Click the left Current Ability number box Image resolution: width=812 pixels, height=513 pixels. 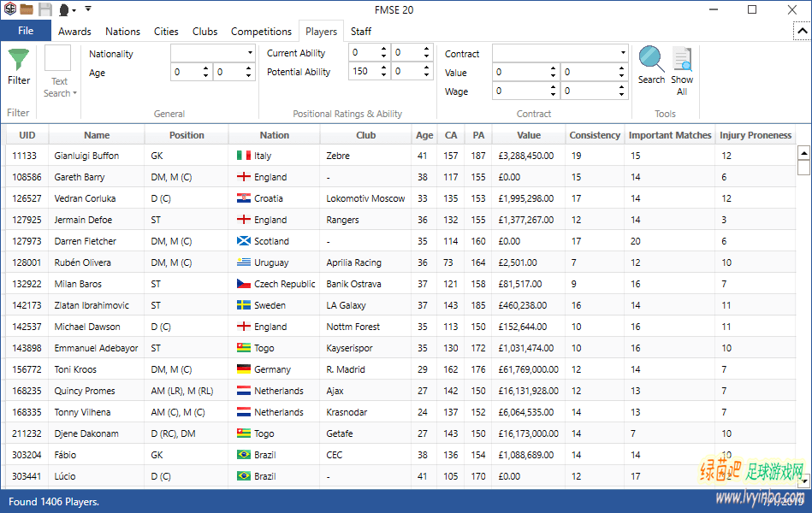(370, 52)
